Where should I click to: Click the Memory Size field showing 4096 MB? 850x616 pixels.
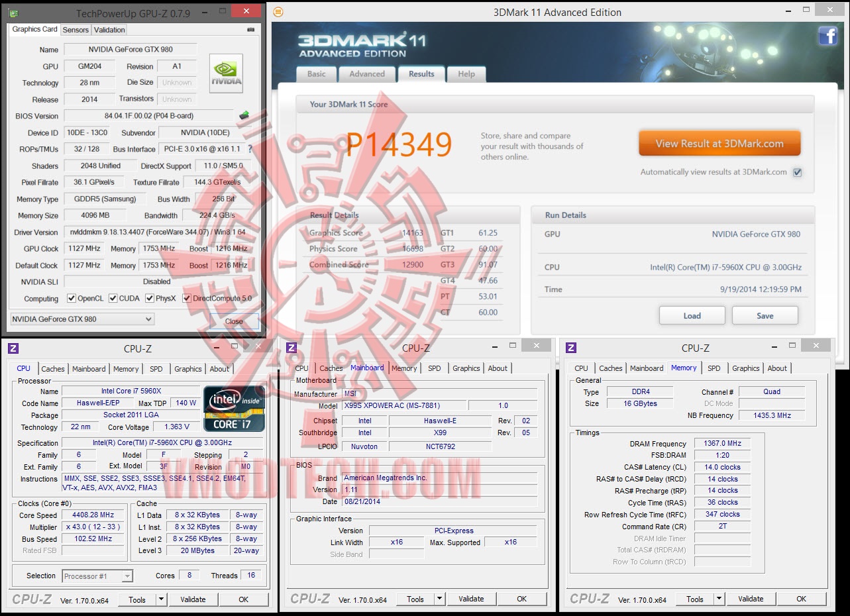click(95, 215)
